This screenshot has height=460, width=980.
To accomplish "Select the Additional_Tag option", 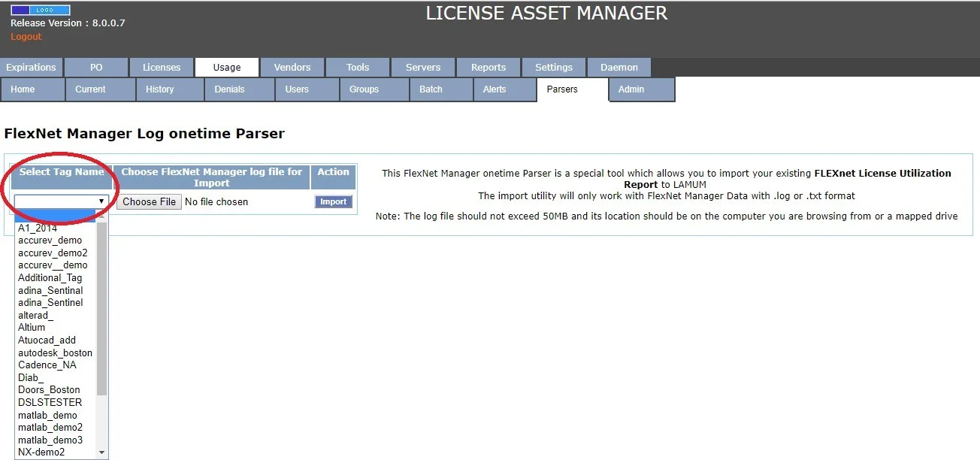I will pyautogui.click(x=56, y=277).
